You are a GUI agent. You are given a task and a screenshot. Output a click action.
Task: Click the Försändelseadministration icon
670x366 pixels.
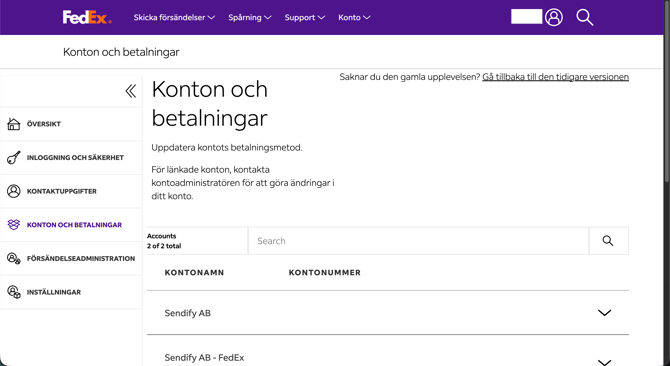(14, 258)
